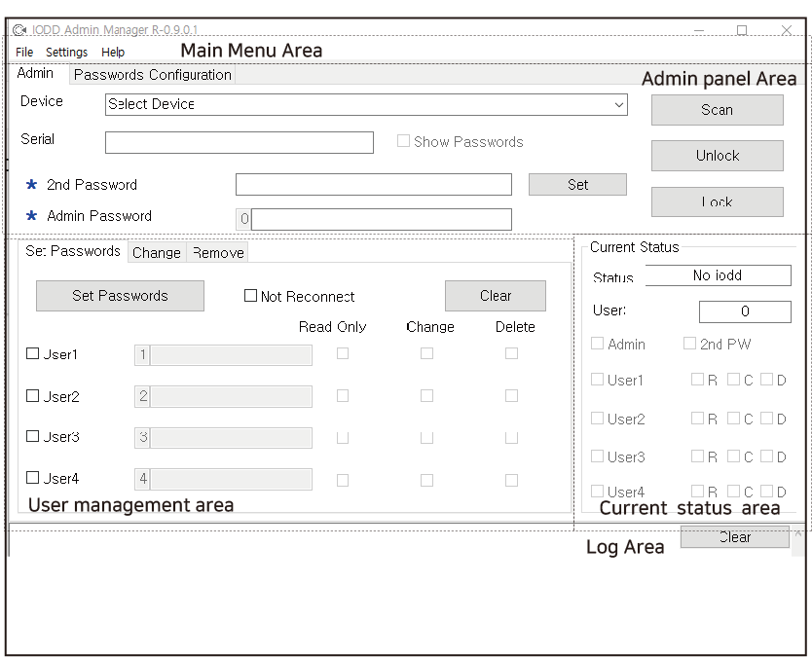
Task: Click the Unlock button
Action: (717, 156)
